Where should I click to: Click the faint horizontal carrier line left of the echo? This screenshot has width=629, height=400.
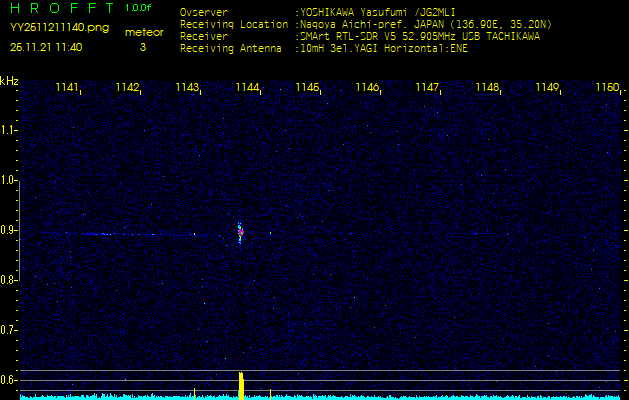coord(130,234)
